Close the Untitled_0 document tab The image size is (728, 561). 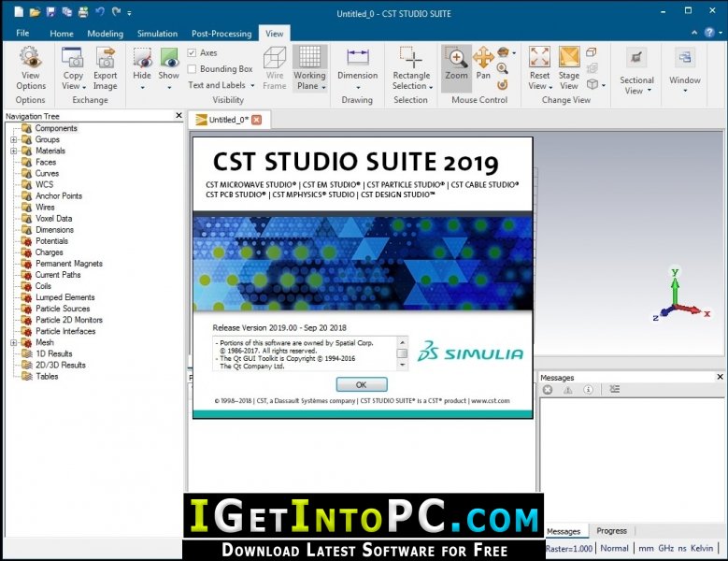coord(256,120)
